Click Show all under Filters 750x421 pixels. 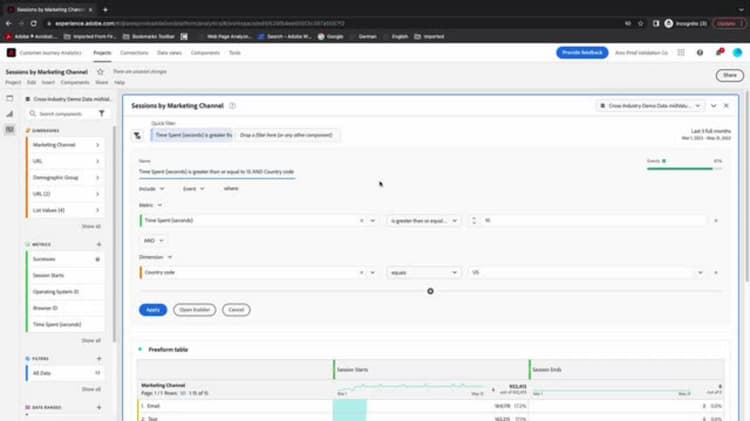coord(91,389)
